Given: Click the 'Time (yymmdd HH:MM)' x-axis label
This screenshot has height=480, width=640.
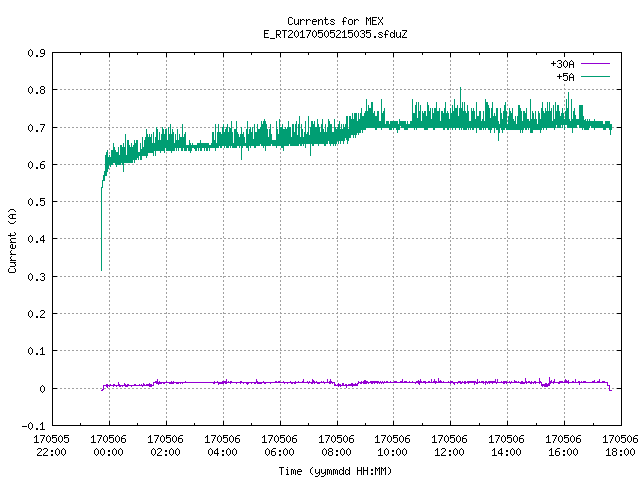Looking at the screenshot, I should 335,471.
